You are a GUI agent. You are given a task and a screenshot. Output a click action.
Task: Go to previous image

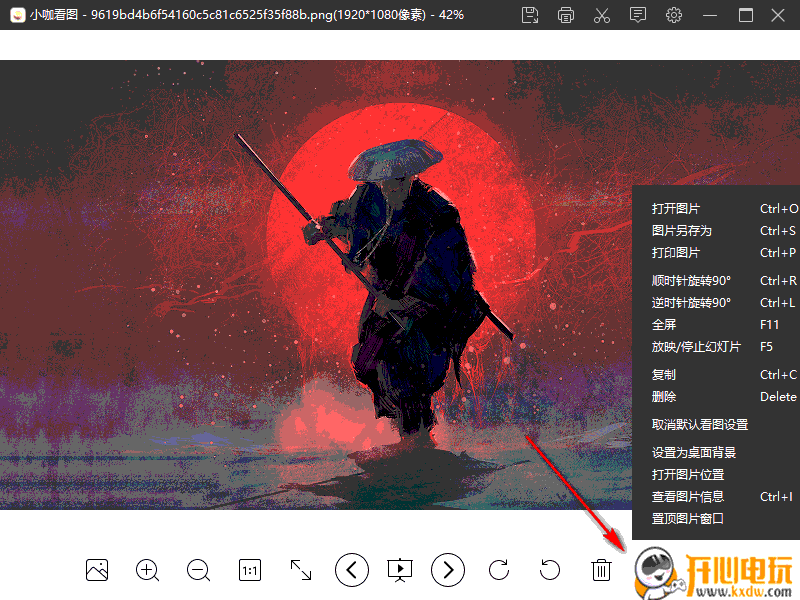[x=351, y=570]
